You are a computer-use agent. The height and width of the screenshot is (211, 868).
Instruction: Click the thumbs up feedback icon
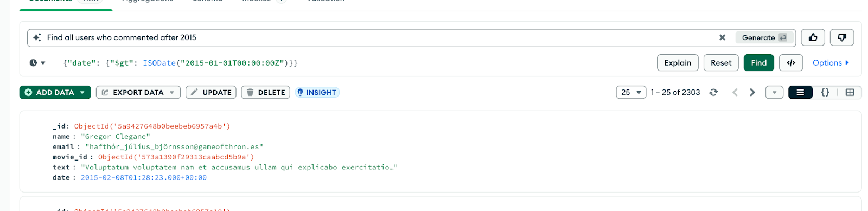tap(813, 37)
